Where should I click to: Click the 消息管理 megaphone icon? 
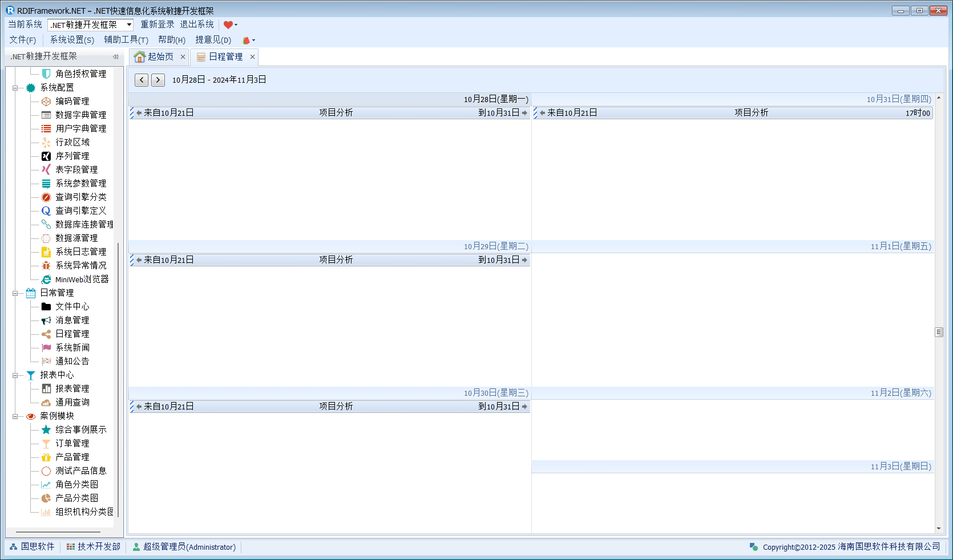[46, 320]
